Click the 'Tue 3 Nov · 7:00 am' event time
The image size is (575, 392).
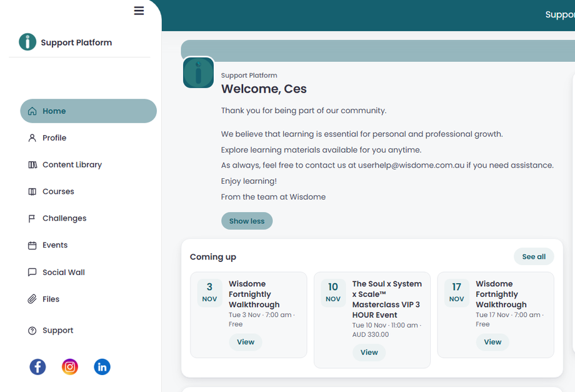[x=260, y=314]
